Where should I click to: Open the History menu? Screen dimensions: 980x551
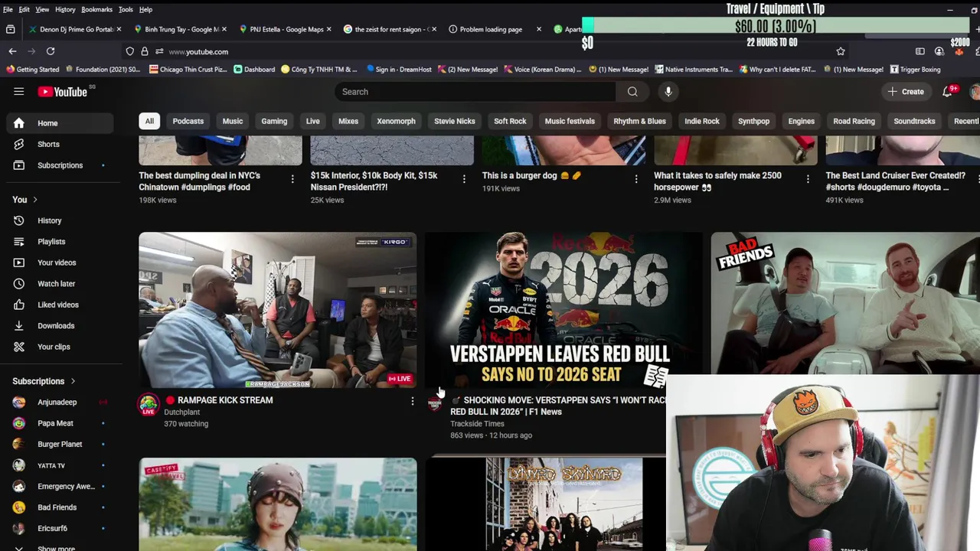[65, 9]
